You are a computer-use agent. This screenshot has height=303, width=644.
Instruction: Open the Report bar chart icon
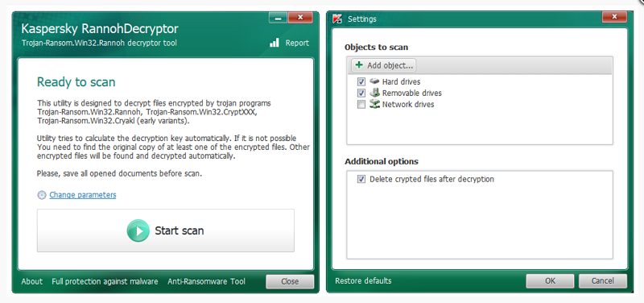tap(275, 43)
